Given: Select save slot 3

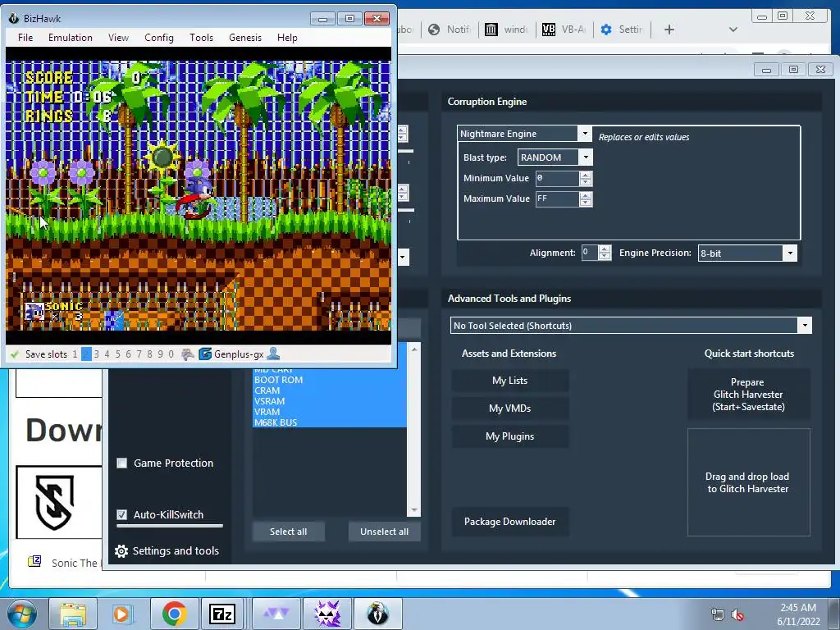Looking at the screenshot, I should click(x=97, y=354).
